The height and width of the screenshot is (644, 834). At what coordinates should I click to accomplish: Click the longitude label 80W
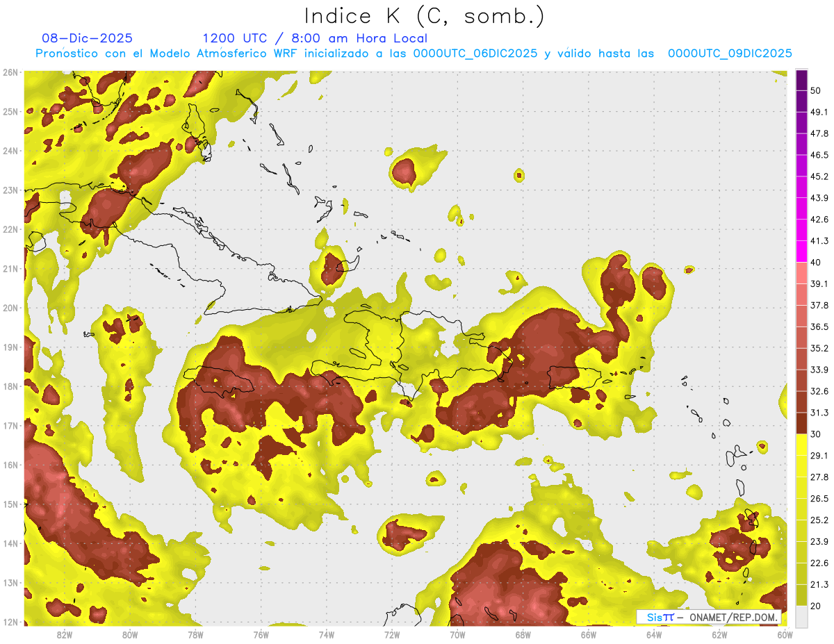[x=130, y=634]
